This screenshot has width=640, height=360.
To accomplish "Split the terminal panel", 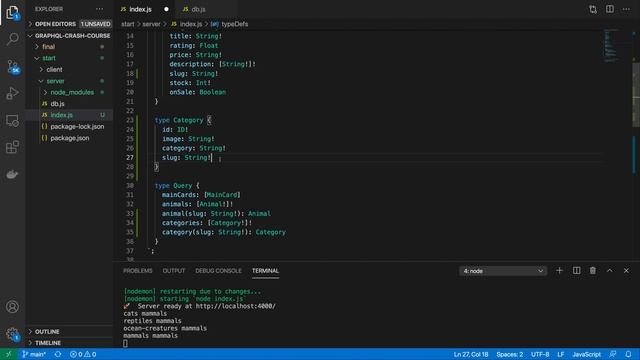I will (x=576, y=271).
